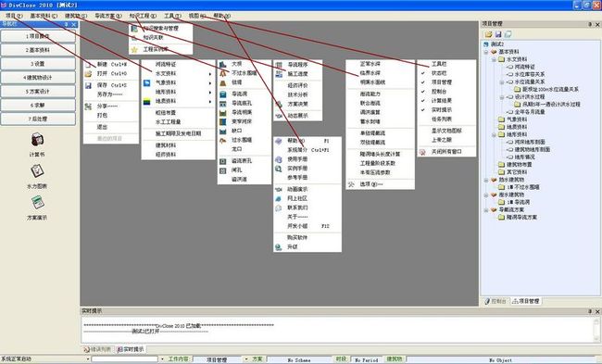This screenshot has width=602, height=364.
Task: Click the 溢流表孔 spillway orifice icon
Action: pyautogui.click(x=222, y=161)
